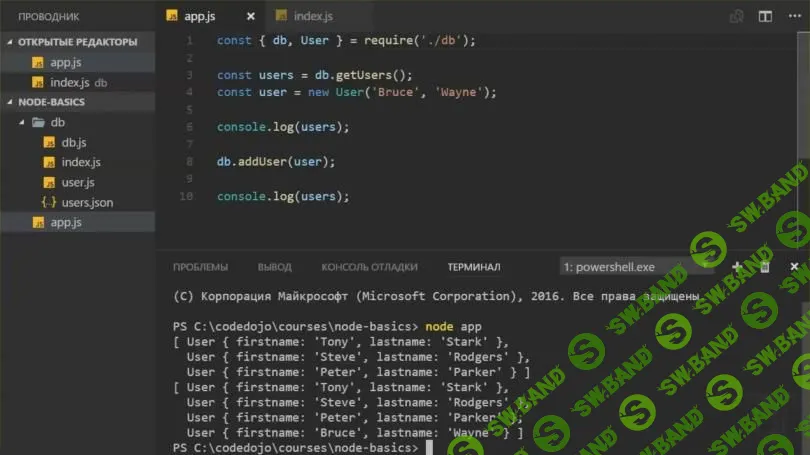This screenshot has height=455, width=810.
Task: Select index.js db under open editors
Action: [77, 83]
